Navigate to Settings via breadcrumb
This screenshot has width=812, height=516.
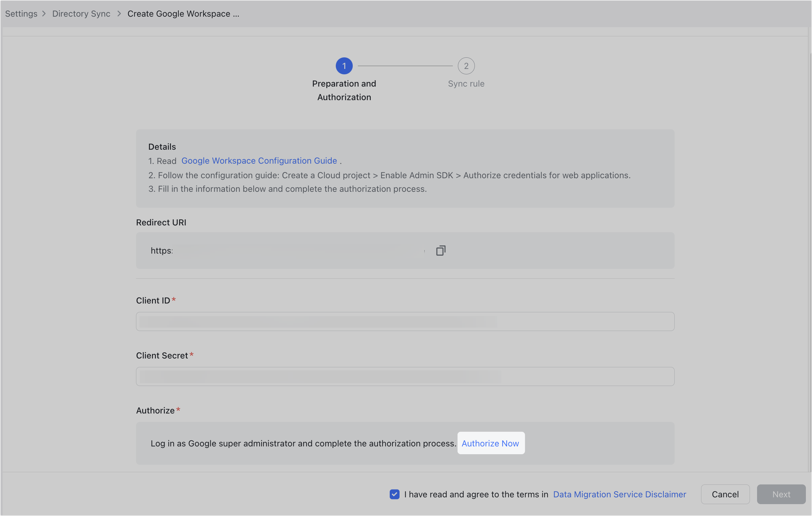[21, 14]
